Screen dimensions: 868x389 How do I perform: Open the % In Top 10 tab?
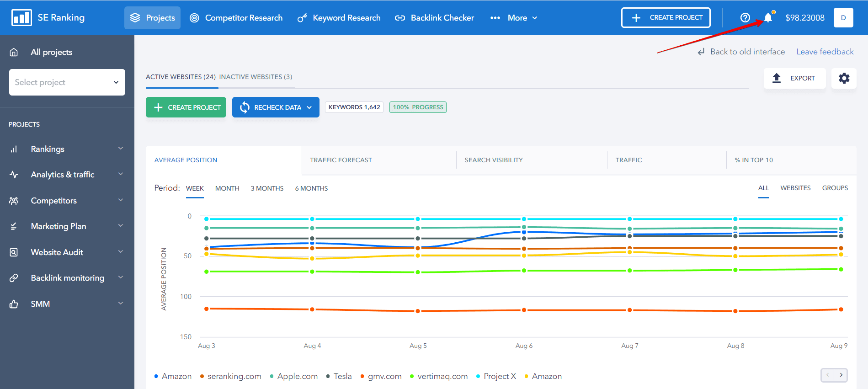(754, 160)
